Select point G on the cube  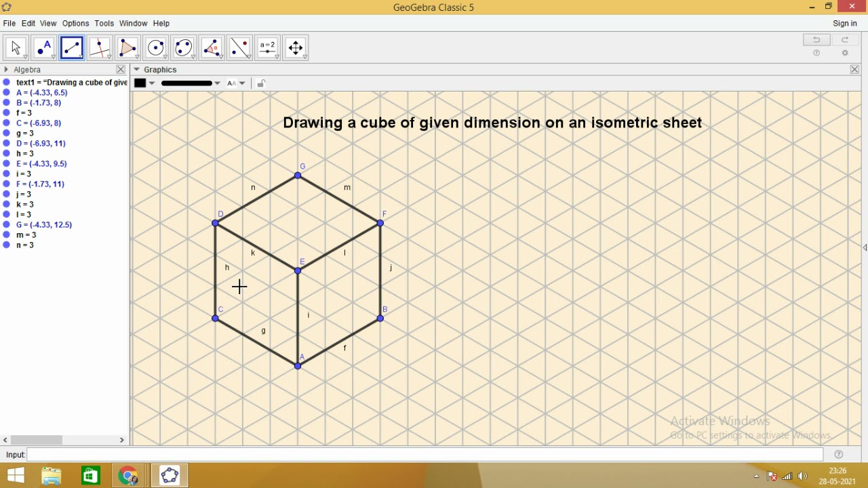point(298,176)
